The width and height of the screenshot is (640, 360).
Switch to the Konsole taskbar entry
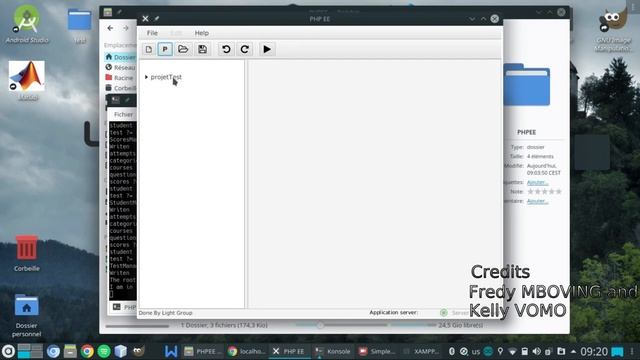(x=333, y=351)
